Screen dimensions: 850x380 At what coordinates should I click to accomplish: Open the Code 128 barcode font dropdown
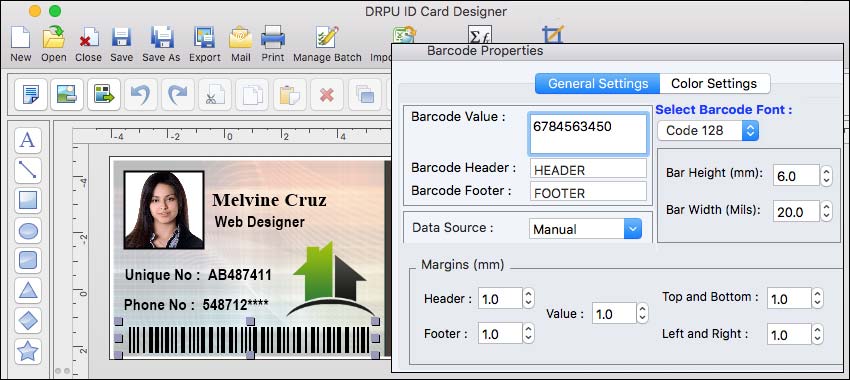click(x=707, y=131)
